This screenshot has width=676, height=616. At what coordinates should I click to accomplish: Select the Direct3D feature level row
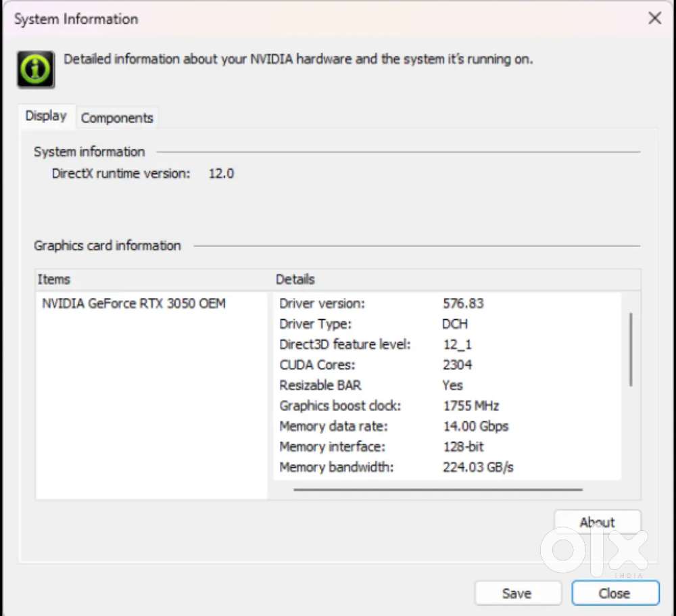[x=345, y=344]
